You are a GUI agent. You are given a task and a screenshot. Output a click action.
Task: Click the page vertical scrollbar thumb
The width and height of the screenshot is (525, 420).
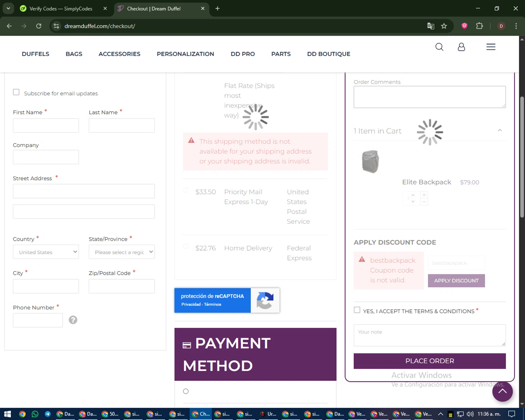[522, 157]
